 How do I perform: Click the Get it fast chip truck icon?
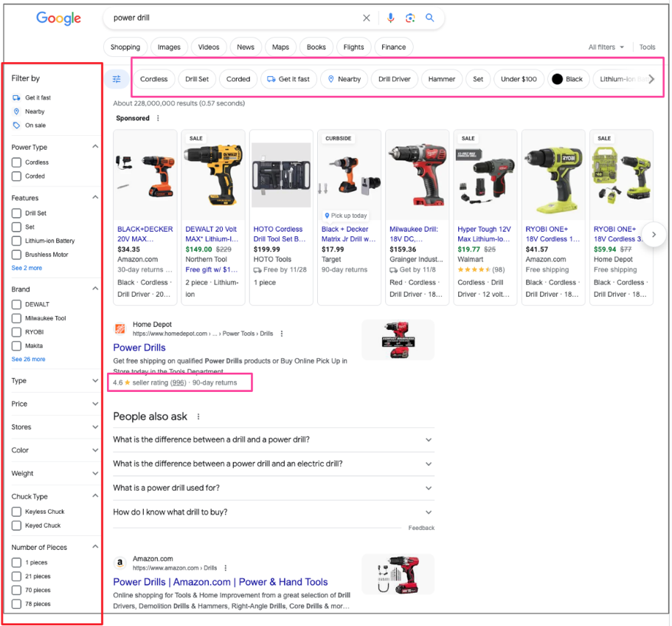[x=271, y=79]
